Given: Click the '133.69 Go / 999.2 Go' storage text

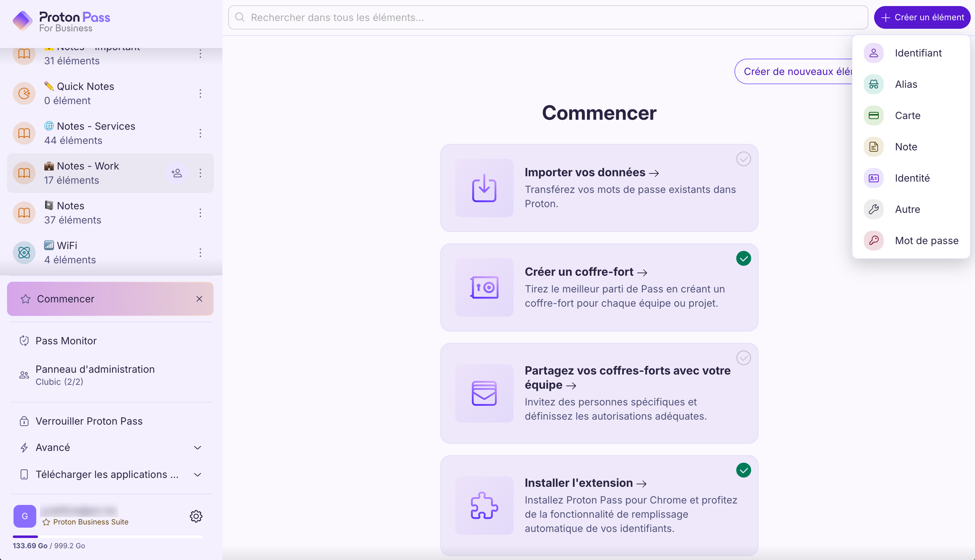Looking at the screenshot, I should [x=49, y=546].
